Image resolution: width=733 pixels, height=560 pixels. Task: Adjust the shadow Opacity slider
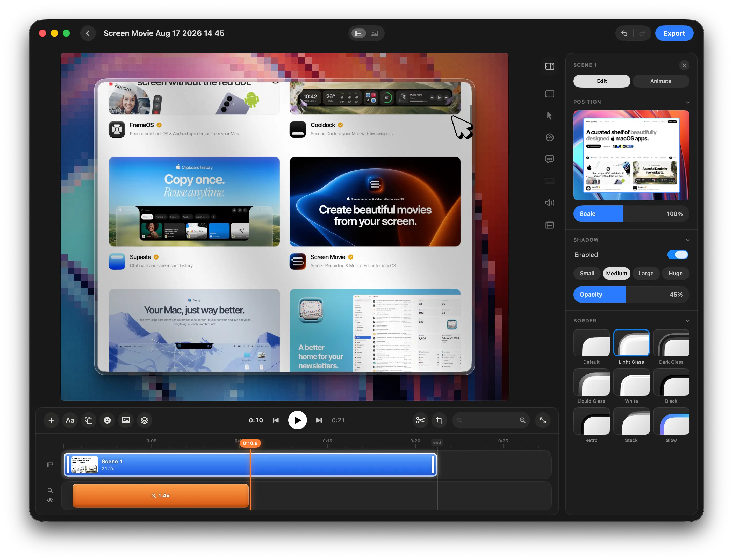pos(631,294)
